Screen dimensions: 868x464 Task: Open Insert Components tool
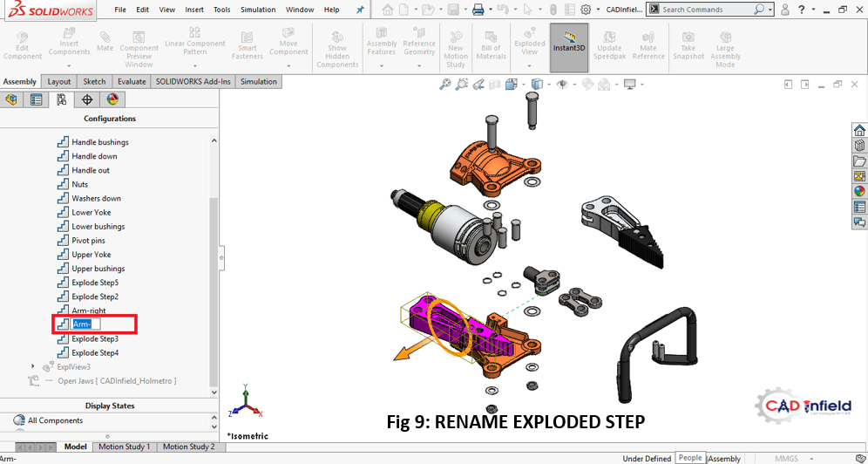pos(69,42)
